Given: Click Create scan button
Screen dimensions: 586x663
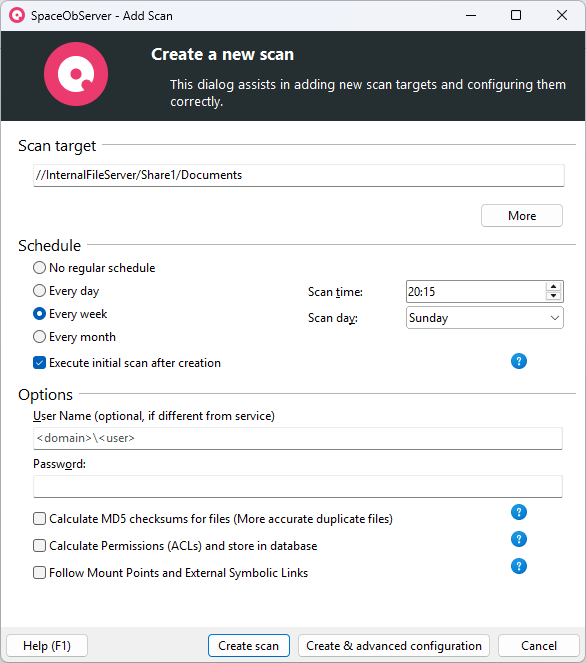Looking at the screenshot, I should pos(249,646).
